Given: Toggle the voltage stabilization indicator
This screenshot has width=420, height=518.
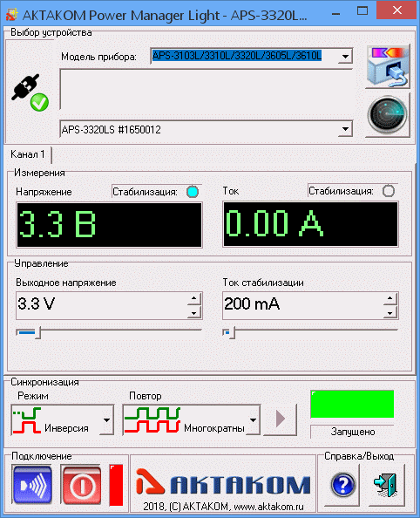Looking at the screenshot, I should [193, 192].
